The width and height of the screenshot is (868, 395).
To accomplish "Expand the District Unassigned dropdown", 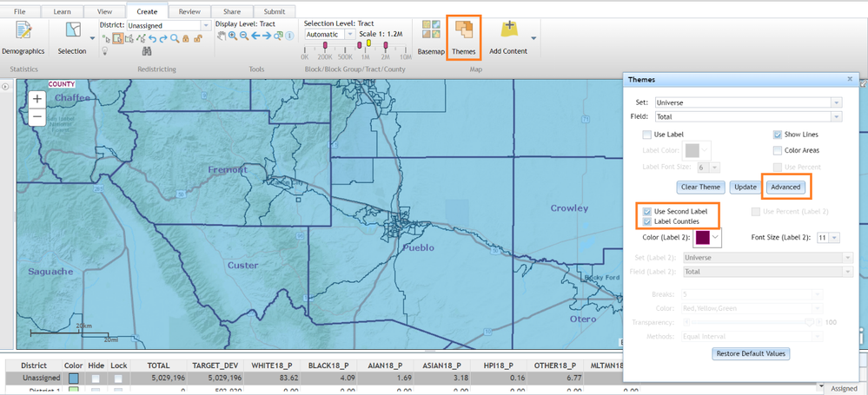I will pos(206,26).
